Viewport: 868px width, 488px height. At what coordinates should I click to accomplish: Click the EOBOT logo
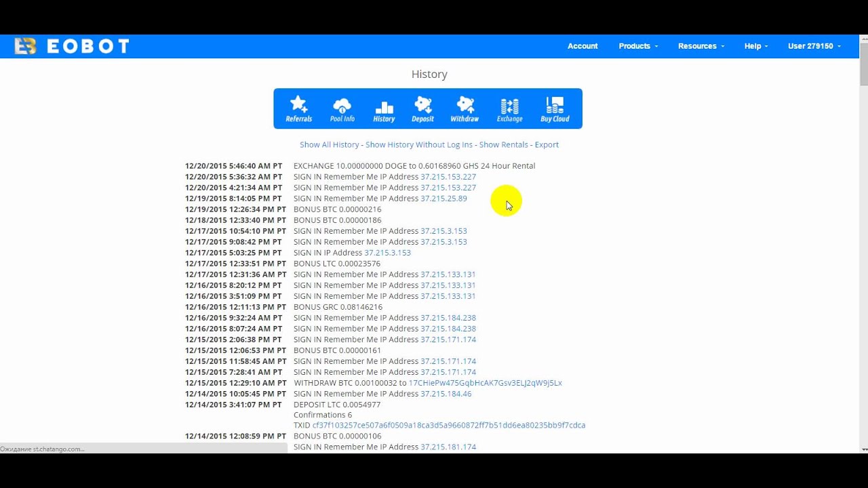[x=72, y=46]
